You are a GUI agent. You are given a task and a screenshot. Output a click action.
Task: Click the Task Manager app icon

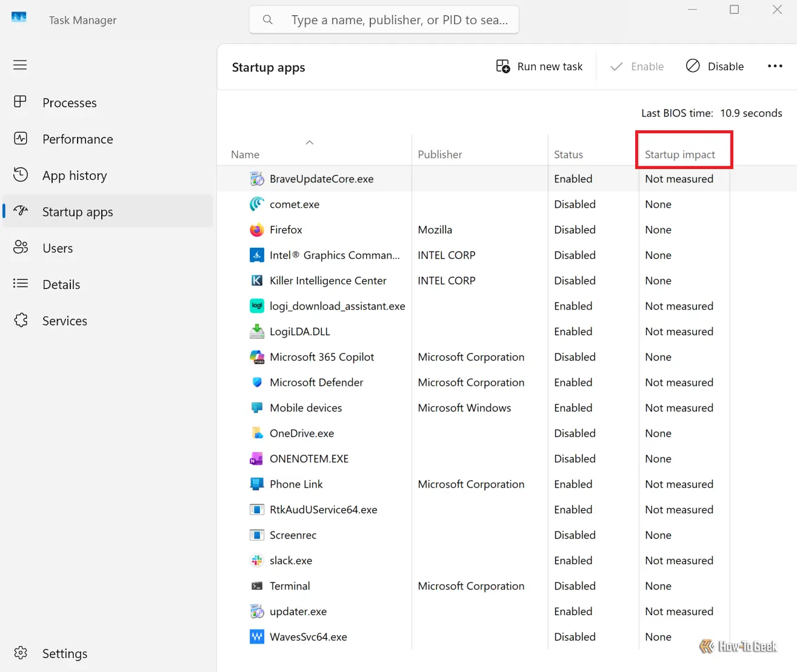pyautogui.click(x=19, y=18)
